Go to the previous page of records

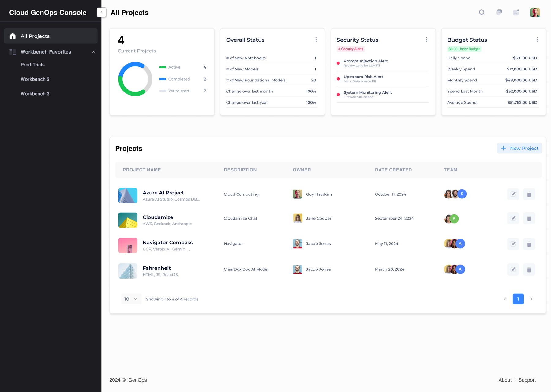[505, 299]
